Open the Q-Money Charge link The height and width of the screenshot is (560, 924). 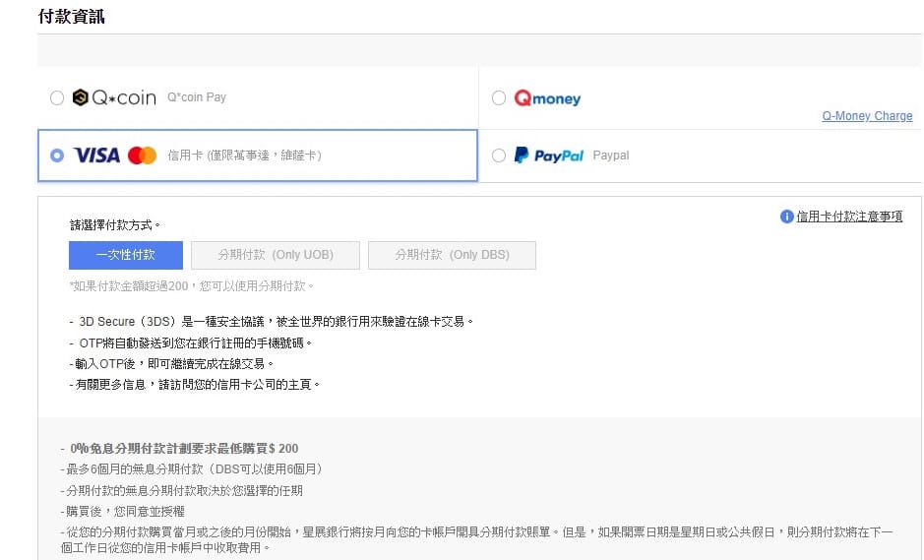pos(867,115)
